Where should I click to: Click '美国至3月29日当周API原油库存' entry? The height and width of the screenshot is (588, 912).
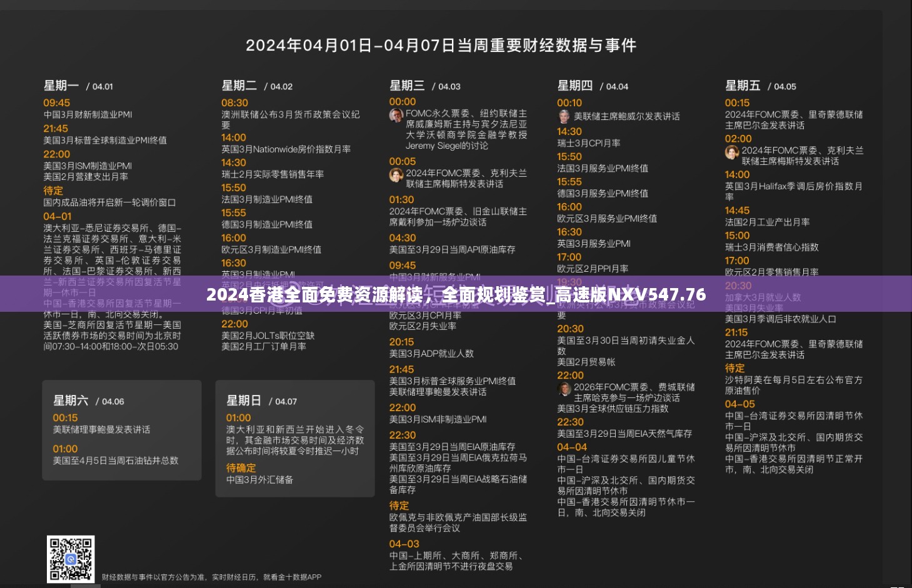[x=452, y=249]
